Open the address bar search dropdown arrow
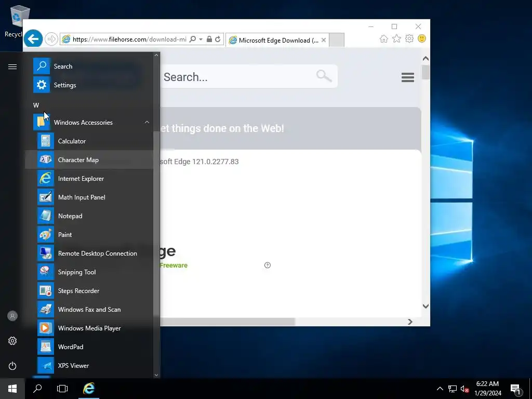This screenshot has width=532, height=399. tap(201, 39)
